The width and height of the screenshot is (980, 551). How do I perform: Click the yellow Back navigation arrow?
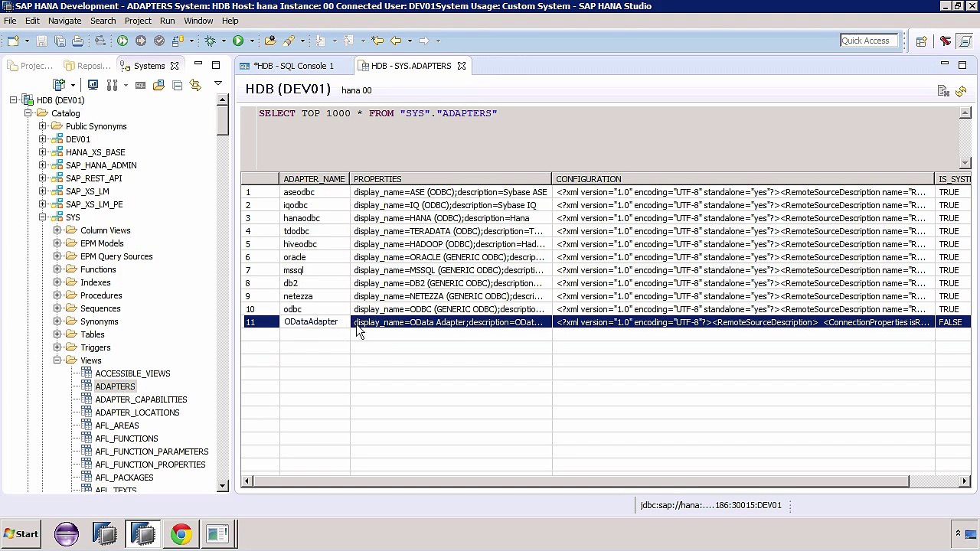click(396, 41)
